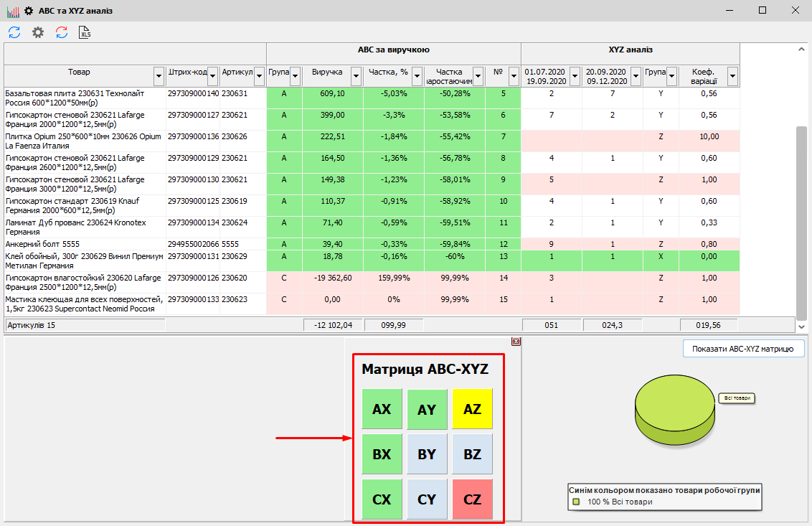812x526 pixels.
Task: Click the red-blue recalculate arrows icon
Action: (x=62, y=32)
